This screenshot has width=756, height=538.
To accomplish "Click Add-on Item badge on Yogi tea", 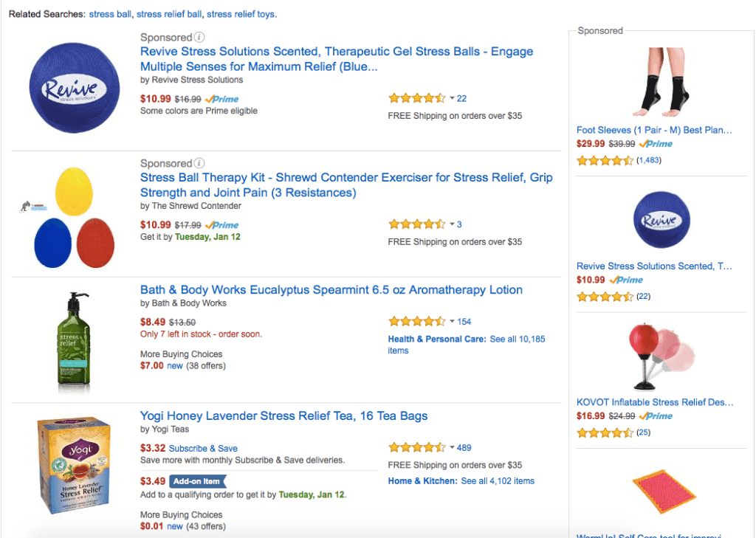I will click(x=196, y=481).
